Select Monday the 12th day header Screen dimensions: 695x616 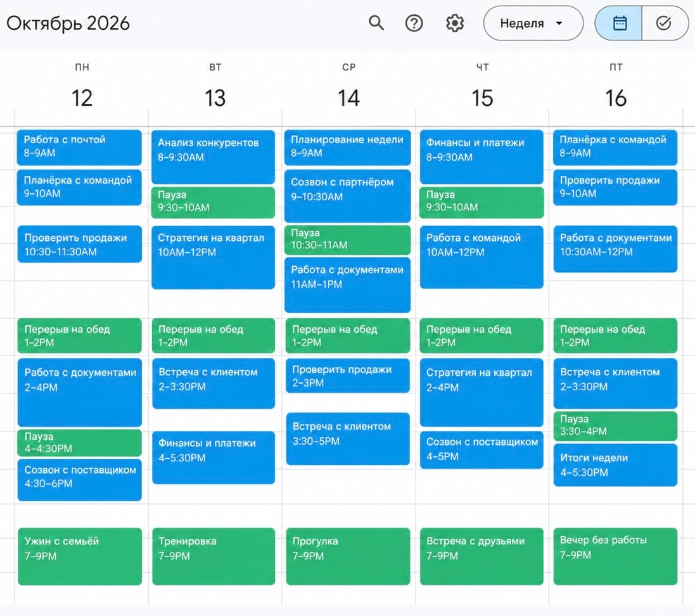coord(82,98)
